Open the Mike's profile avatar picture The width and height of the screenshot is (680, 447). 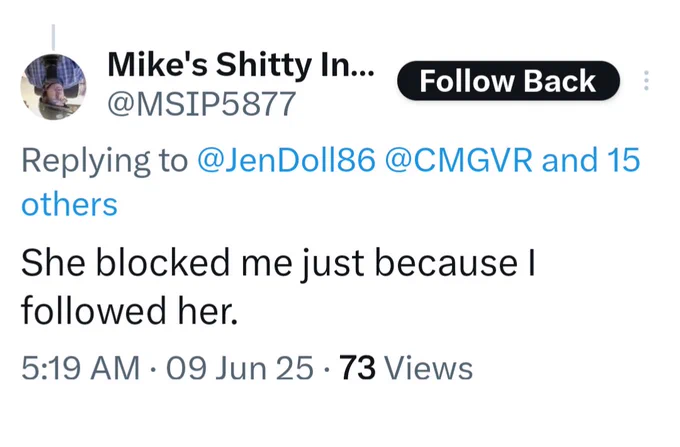point(53,87)
